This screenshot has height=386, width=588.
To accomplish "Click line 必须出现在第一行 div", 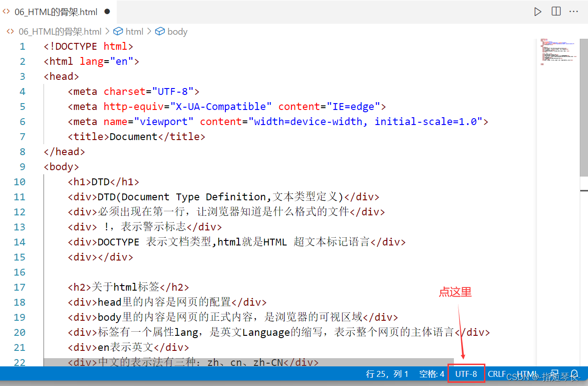I will 227,212.
